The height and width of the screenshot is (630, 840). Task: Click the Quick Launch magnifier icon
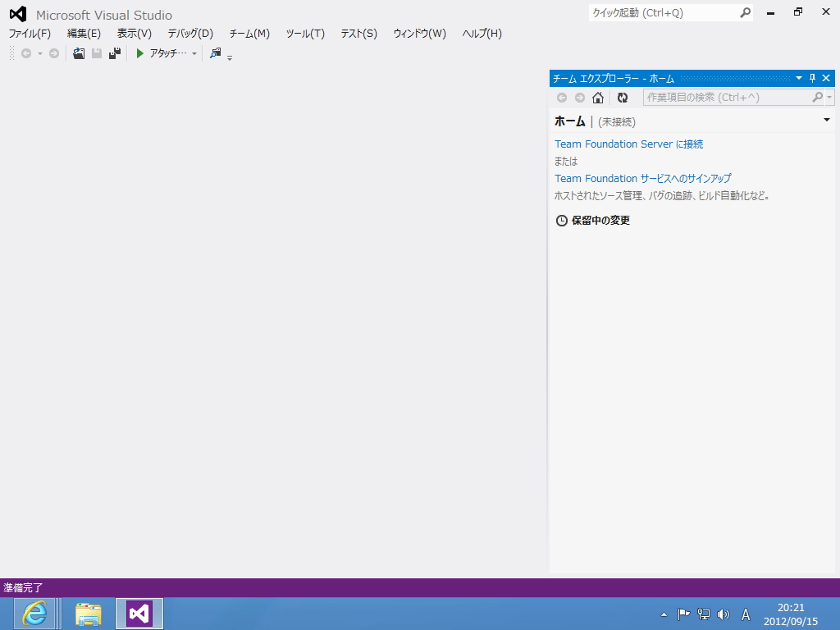(x=745, y=13)
